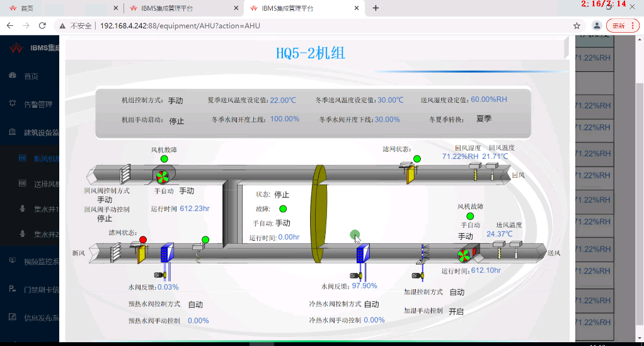Click 冷热水阀手动控制 value 0.00%
This screenshot has height=346, width=644.
tap(374, 320)
